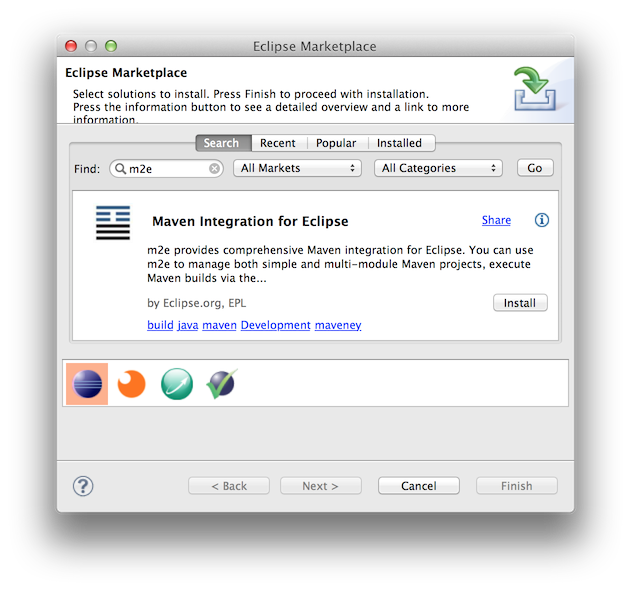Viewport: 631px width, 591px height.
Task: Switch to the Search tab
Action: point(223,143)
